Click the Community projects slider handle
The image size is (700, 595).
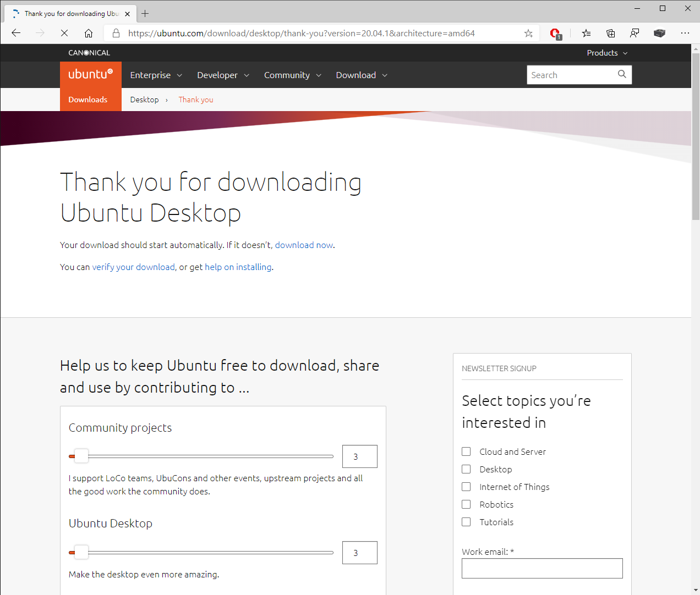(x=81, y=456)
